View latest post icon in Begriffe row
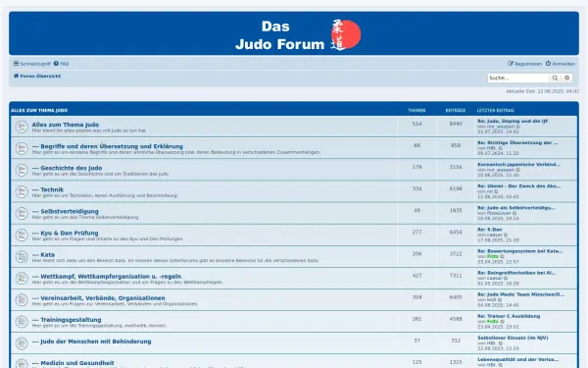The image size is (588, 368). tap(500, 148)
